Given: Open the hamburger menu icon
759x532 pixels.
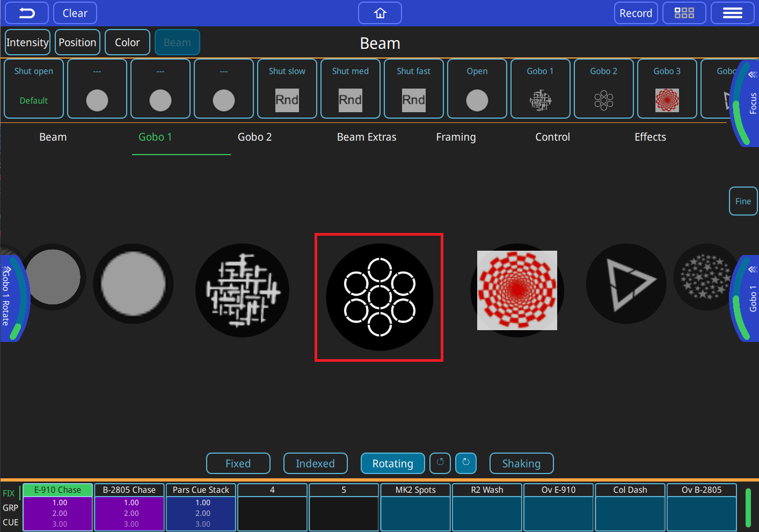Looking at the screenshot, I should (x=732, y=13).
